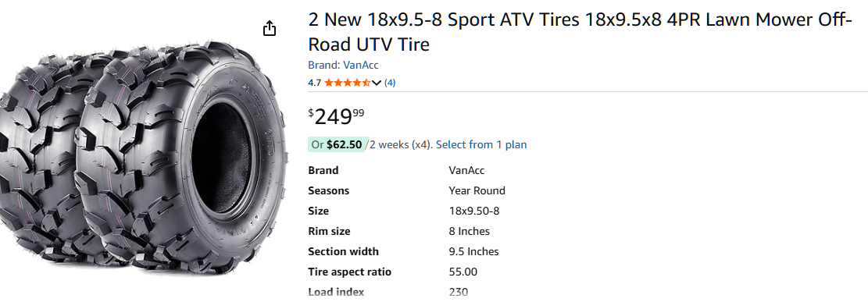Click the bold Brand label in the specs table
Viewport: 868px width, 302px height.
[x=323, y=170]
